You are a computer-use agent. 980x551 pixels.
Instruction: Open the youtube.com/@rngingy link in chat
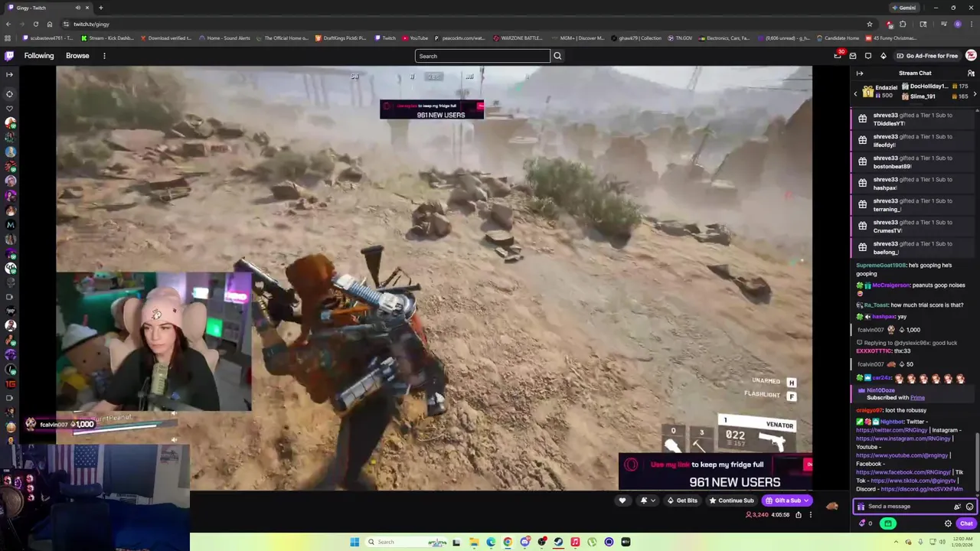[902, 455]
